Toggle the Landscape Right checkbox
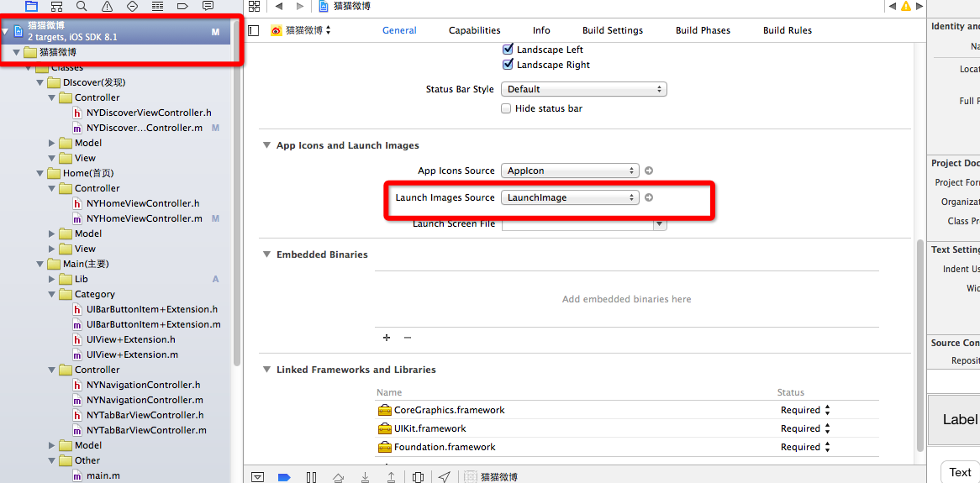The height and width of the screenshot is (483, 980). (x=508, y=65)
